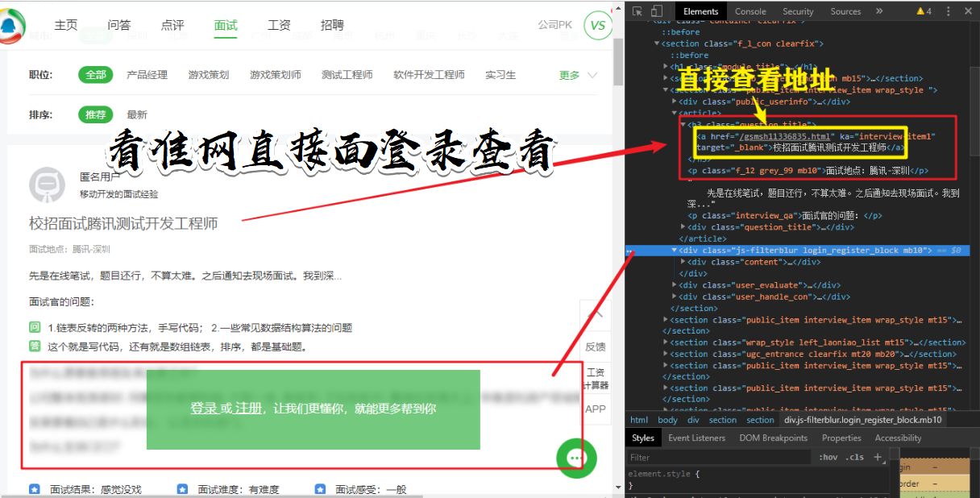Expand the ugc_entrance clearfix section node
This screenshot has height=498, width=980.
point(666,354)
